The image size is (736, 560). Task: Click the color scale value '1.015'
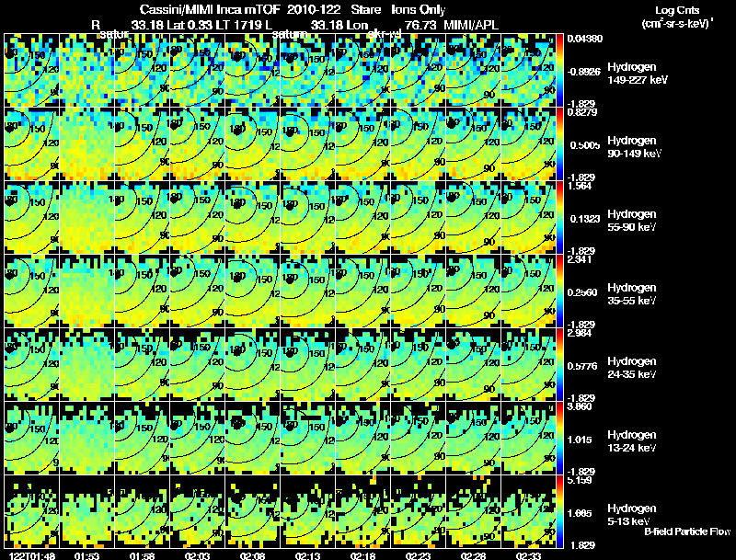[581, 440]
